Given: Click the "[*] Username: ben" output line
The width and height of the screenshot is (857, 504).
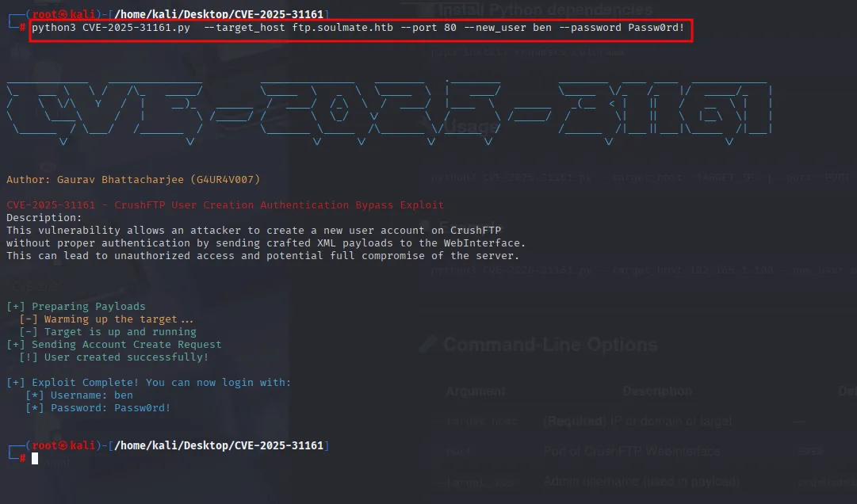Looking at the screenshot, I should point(79,395).
